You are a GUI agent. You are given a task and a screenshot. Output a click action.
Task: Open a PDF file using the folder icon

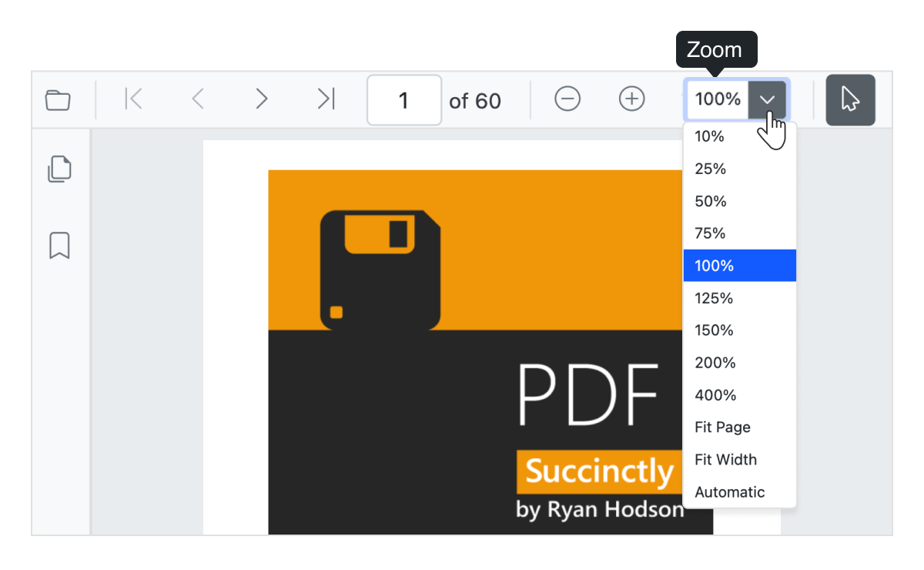58,99
